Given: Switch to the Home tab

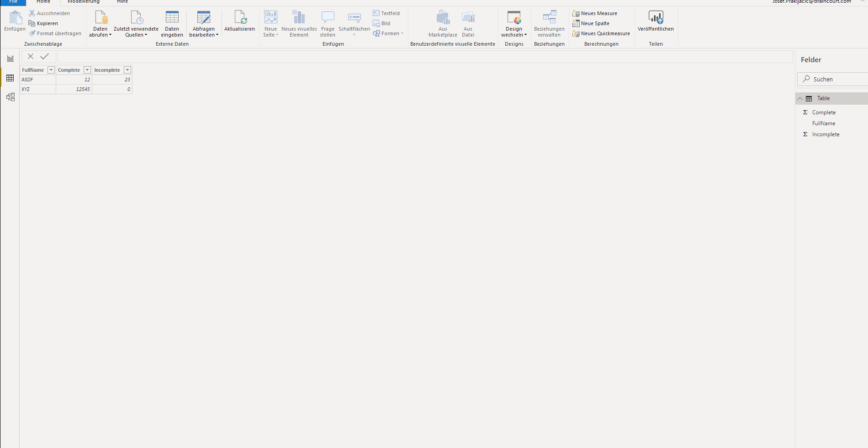Looking at the screenshot, I should (x=43, y=2).
